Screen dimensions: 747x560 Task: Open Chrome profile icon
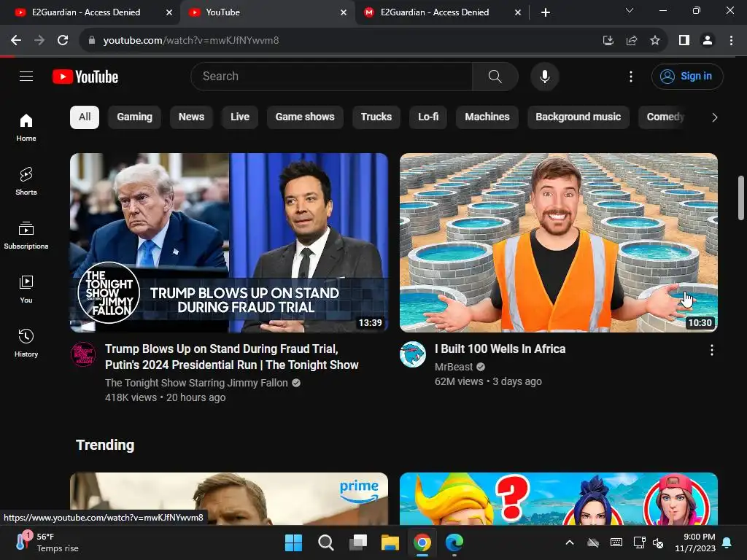point(708,41)
